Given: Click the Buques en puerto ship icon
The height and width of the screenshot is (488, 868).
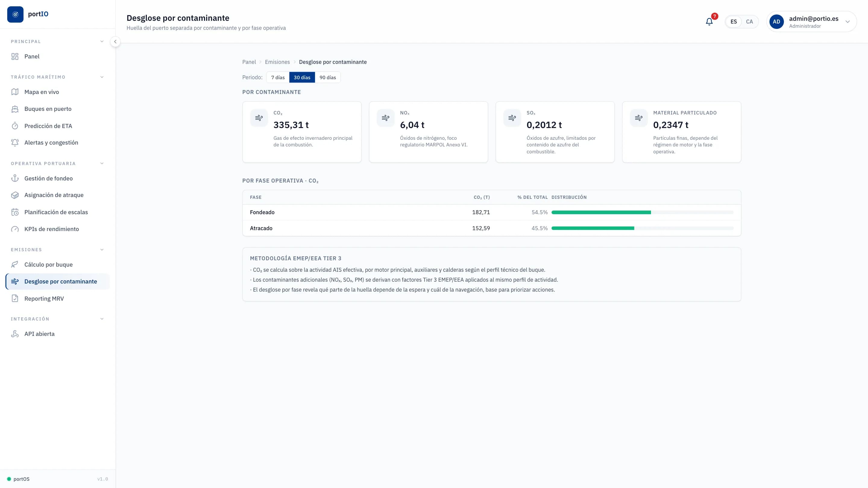Looking at the screenshot, I should pyautogui.click(x=15, y=109).
